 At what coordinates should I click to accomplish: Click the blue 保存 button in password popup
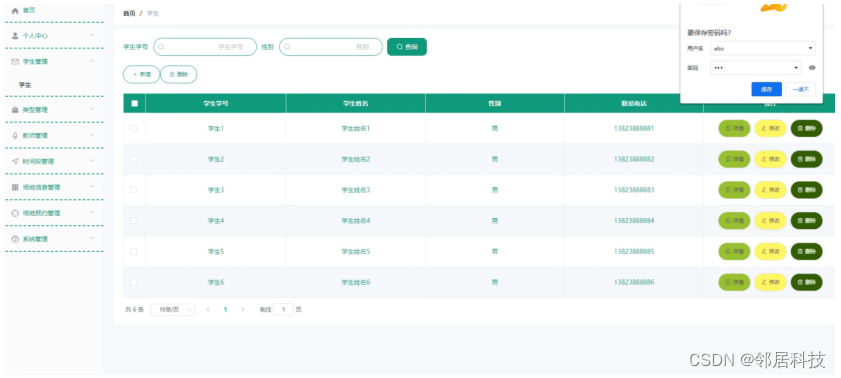766,90
